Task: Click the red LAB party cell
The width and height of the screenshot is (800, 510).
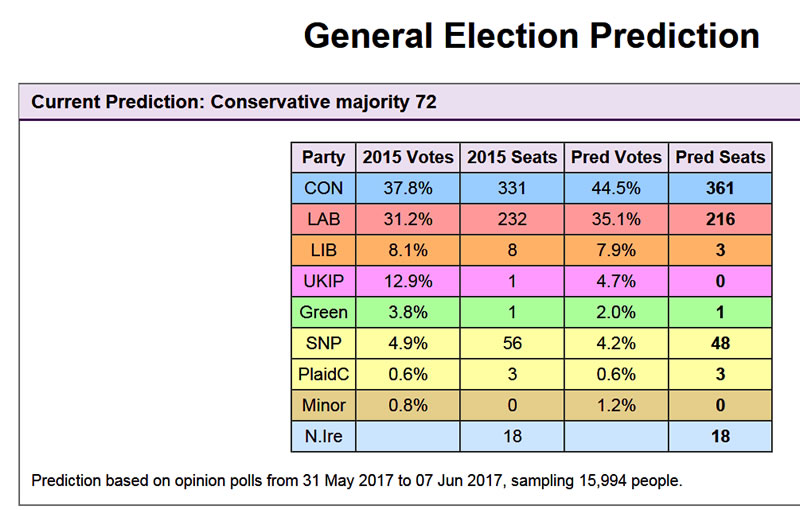Action: (x=323, y=219)
